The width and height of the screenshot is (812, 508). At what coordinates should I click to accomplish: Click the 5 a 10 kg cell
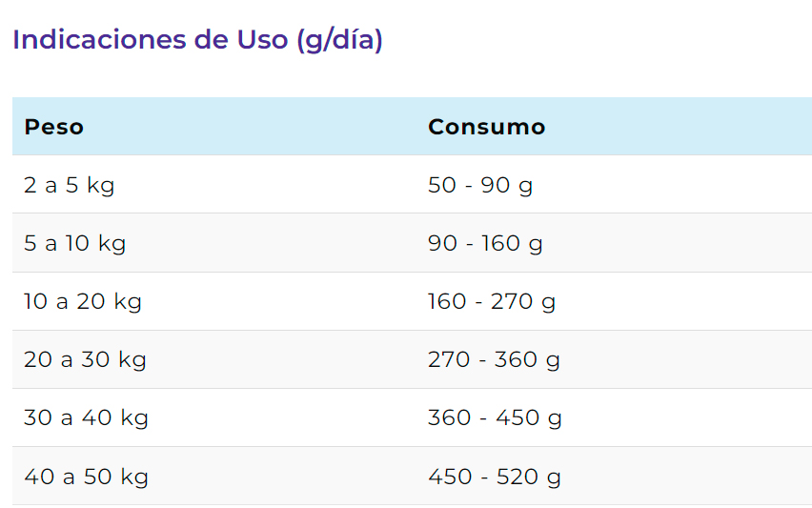tap(214, 243)
